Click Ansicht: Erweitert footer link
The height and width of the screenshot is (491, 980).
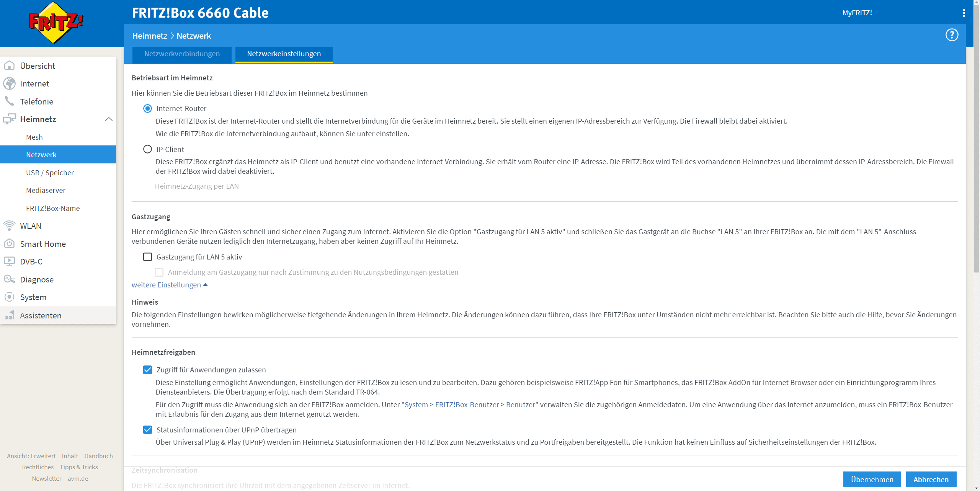(31, 456)
